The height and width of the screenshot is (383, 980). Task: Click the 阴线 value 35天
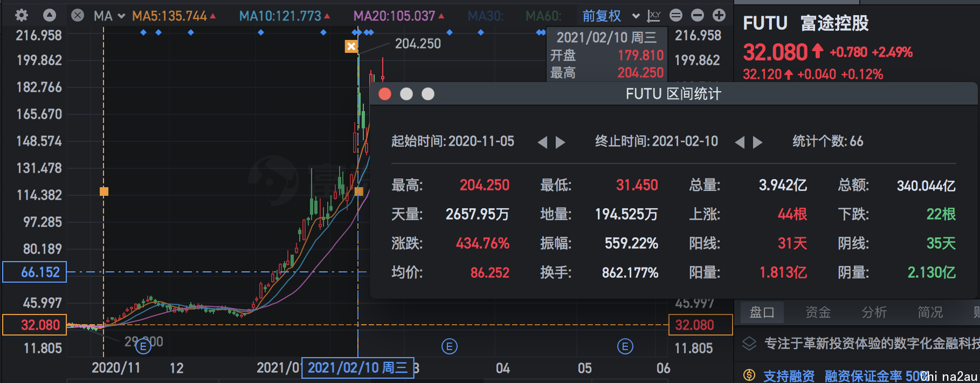pos(941,244)
